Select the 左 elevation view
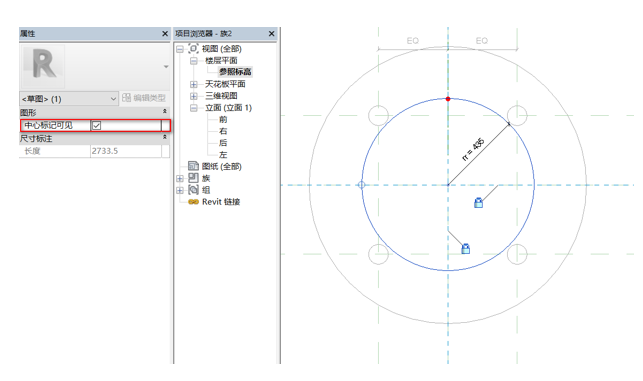643x381 pixels. 223,155
